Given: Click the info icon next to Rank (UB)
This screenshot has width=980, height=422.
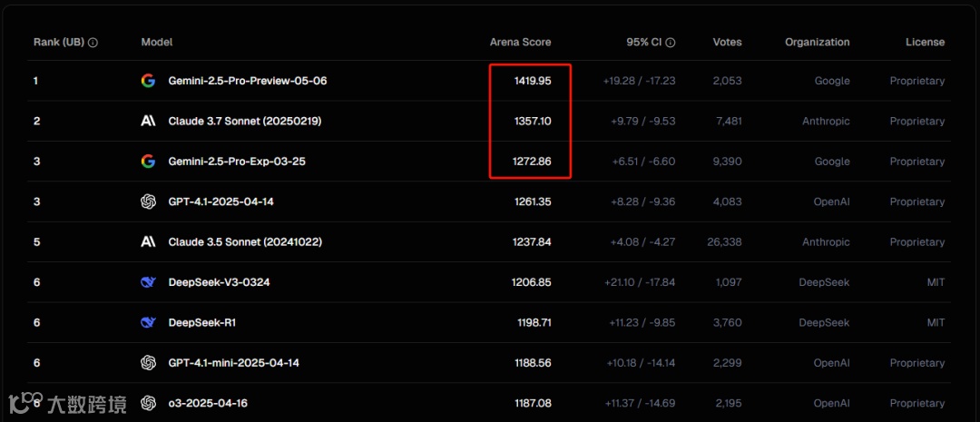Looking at the screenshot, I should pos(93,43).
